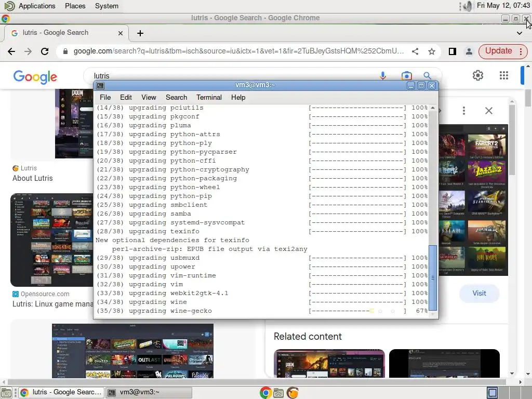
Task: Open the Opensource.com Lutris thumbnail
Action: tap(52, 240)
